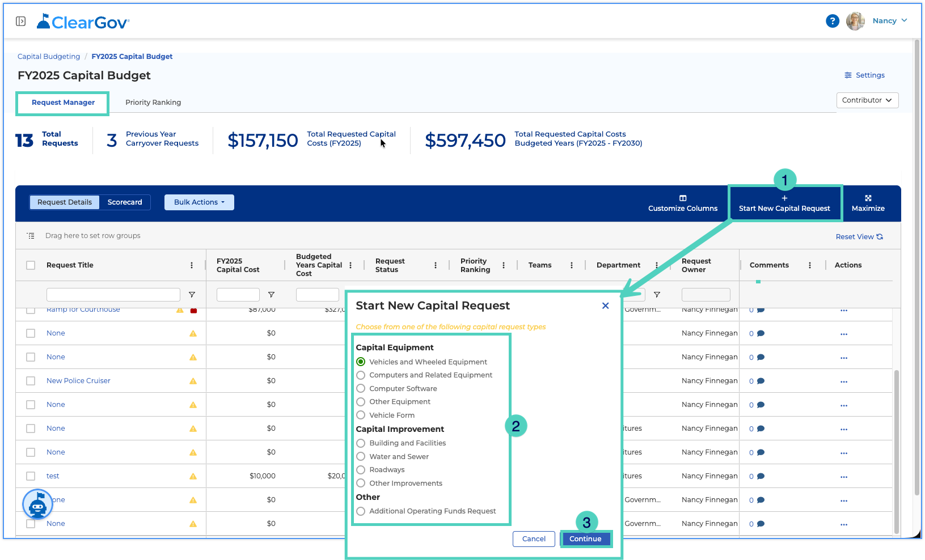Viewport: 925px width, 560px height.
Task: Open Budgeted Years Capital Cost column menu
Action: tap(350, 265)
